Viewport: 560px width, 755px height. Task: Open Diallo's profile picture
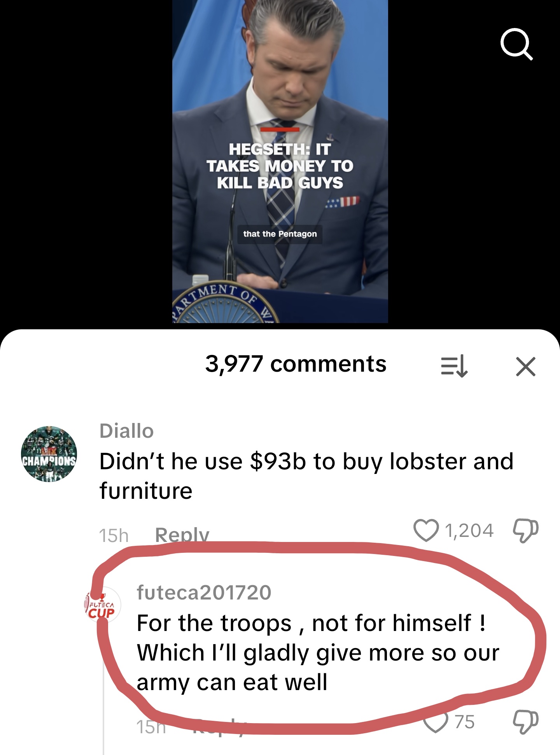49,454
